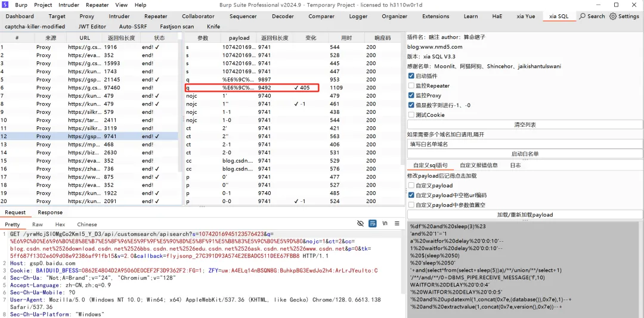Open the Project menu
The width and height of the screenshot is (644, 318).
43,5
